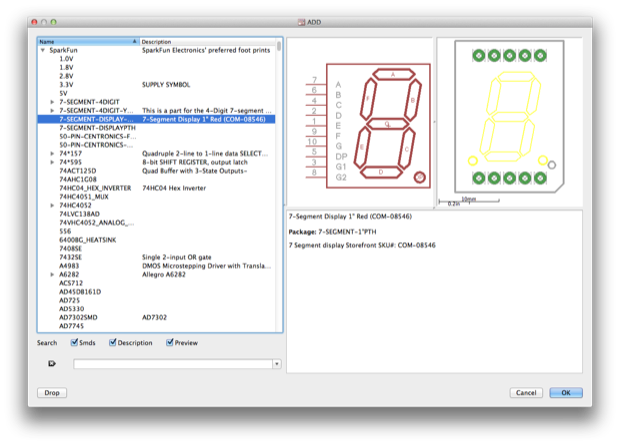Select the 5V part
This screenshot has width=620, height=445.
63,93
